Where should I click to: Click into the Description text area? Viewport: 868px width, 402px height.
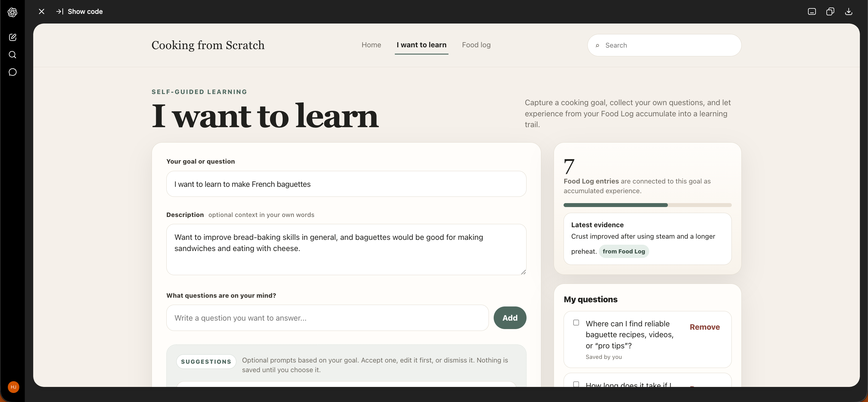pos(346,249)
